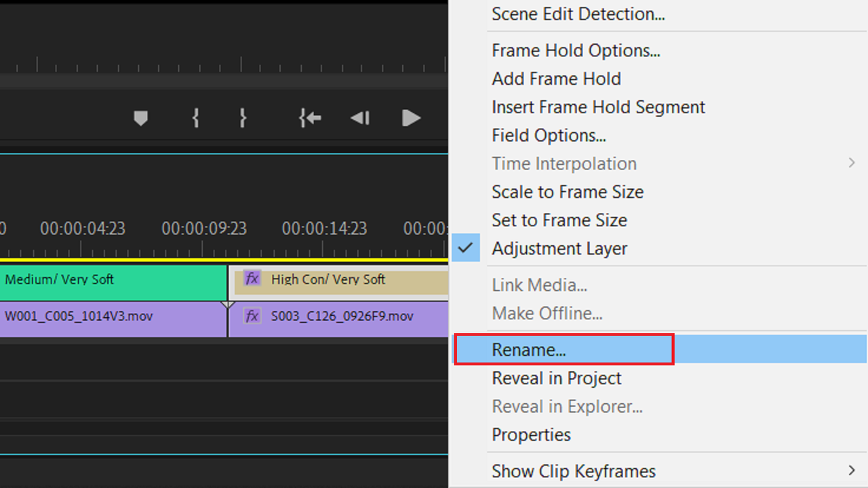Click timeline ruler at 00:00:14:23
The image size is (868, 488).
pyautogui.click(x=325, y=228)
